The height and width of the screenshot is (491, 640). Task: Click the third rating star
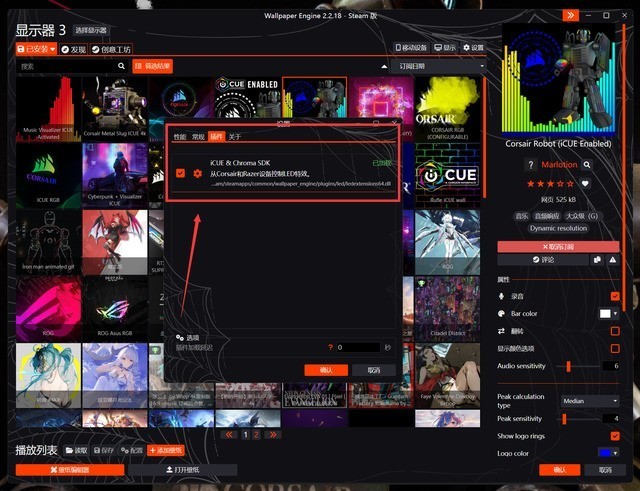pos(551,184)
